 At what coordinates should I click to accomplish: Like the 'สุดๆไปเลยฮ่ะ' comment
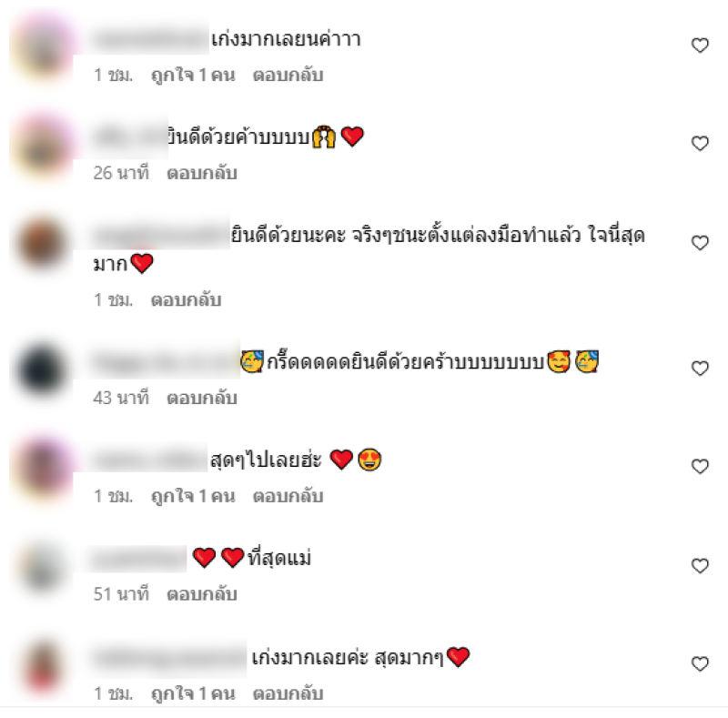[700, 466]
